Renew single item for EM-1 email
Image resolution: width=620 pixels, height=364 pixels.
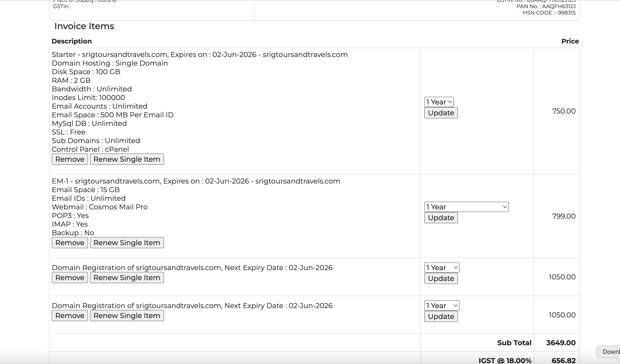pyautogui.click(x=127, y=243)
